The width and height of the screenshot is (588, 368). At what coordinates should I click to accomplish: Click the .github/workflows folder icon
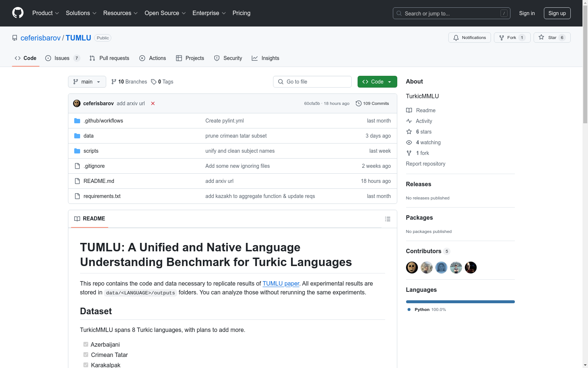pos(77,121)
